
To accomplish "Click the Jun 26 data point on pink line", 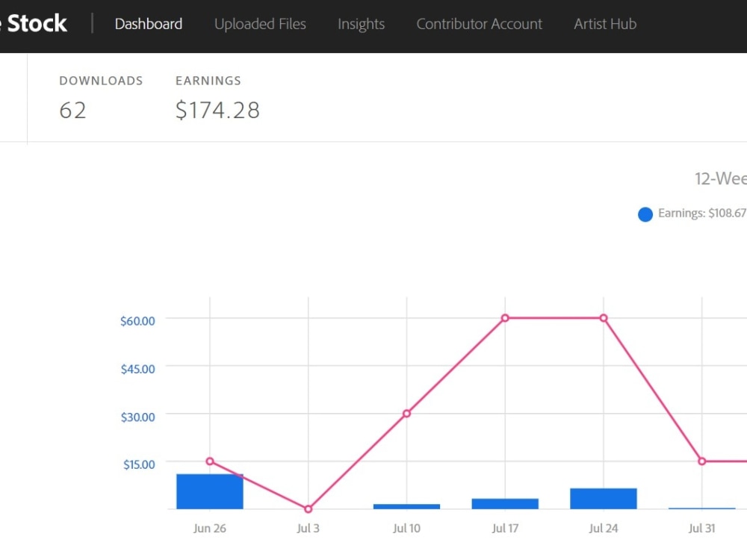I will click(210, 461).
